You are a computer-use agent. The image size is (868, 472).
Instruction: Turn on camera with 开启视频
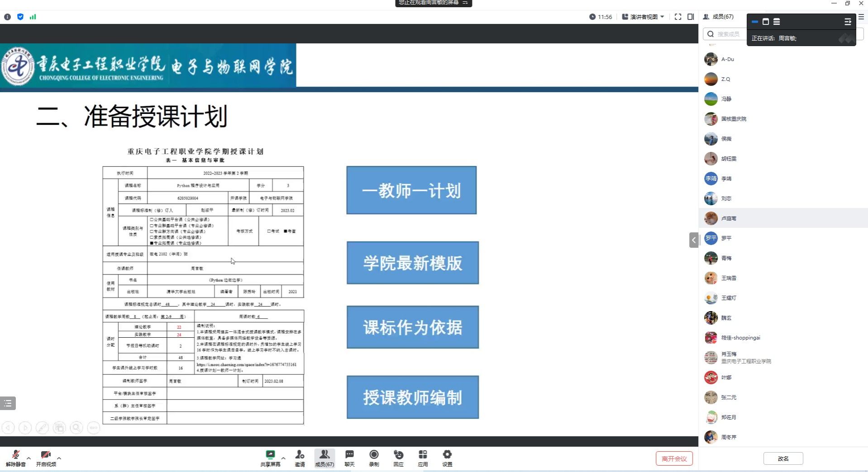coord(46,458)
